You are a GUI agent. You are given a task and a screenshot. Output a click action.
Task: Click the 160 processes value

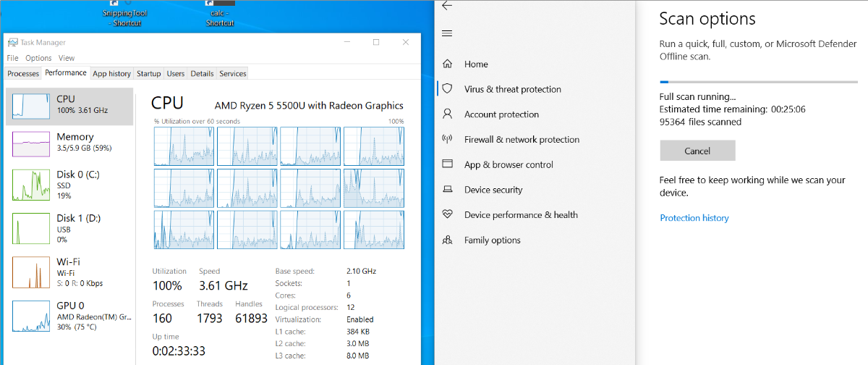[162, 318]
